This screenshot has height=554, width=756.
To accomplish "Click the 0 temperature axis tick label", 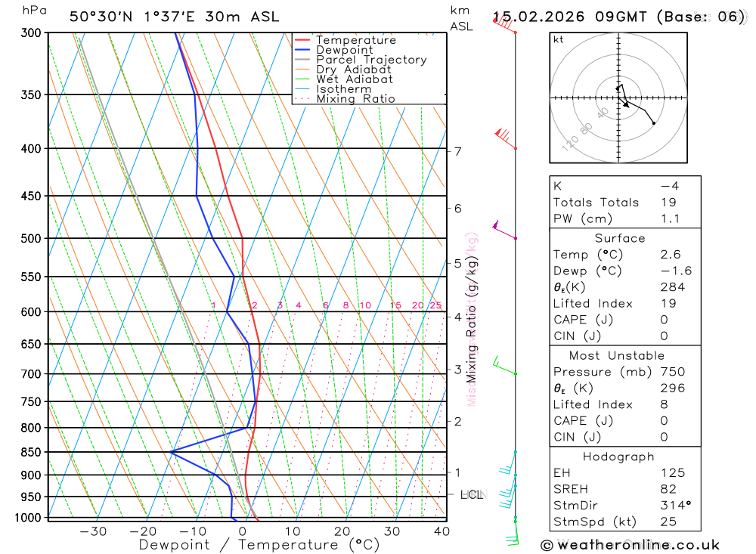I will pyautogui.click(x=243, y=531).
